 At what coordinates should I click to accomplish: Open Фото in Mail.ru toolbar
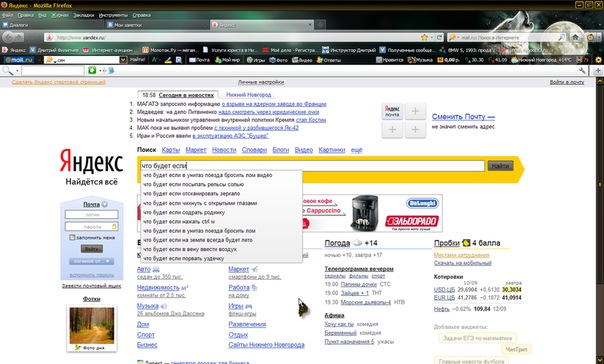[x=278, y=60]
